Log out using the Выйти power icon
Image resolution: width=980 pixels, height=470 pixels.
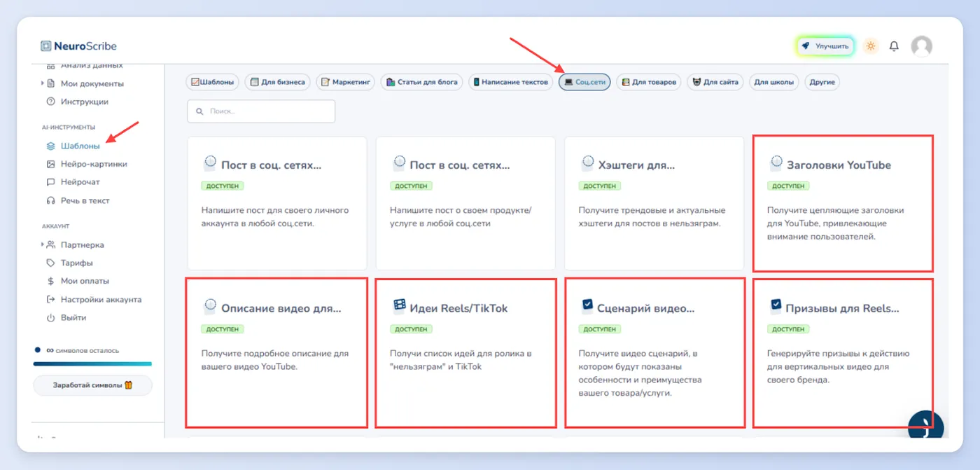click(x=50, y=318)
